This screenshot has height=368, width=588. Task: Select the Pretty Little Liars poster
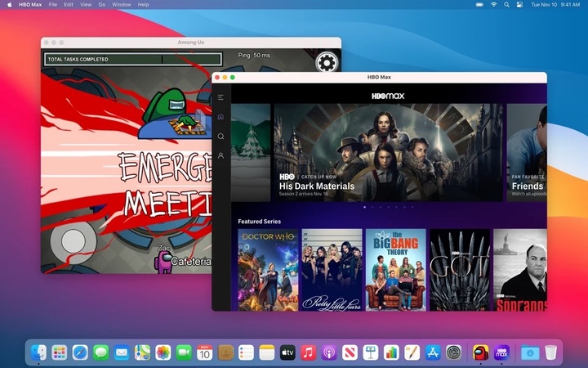[x=332, y=270]
